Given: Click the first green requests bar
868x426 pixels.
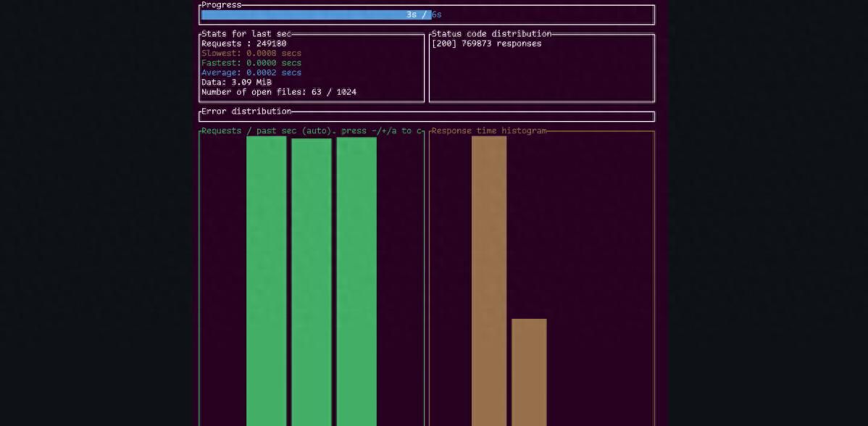Looking at the screenshot, I should (x=266, y=281).
